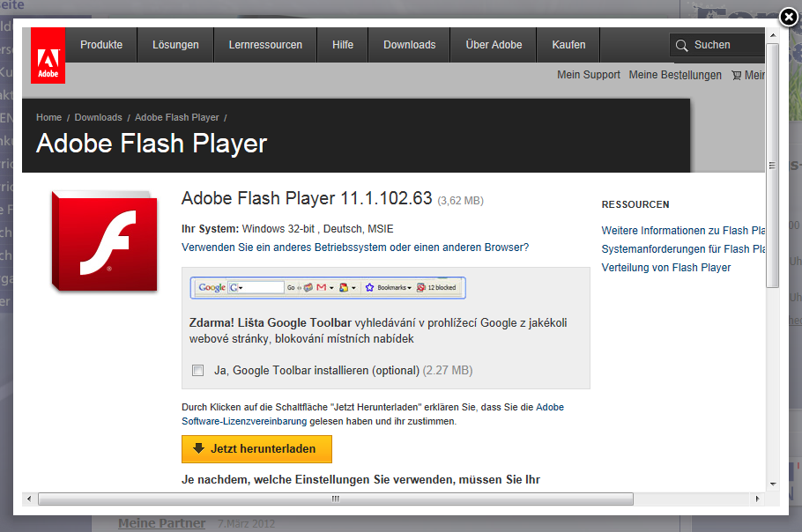
Task: Open Systemanforderungen für Flash Player link
Action: (683, 249)
